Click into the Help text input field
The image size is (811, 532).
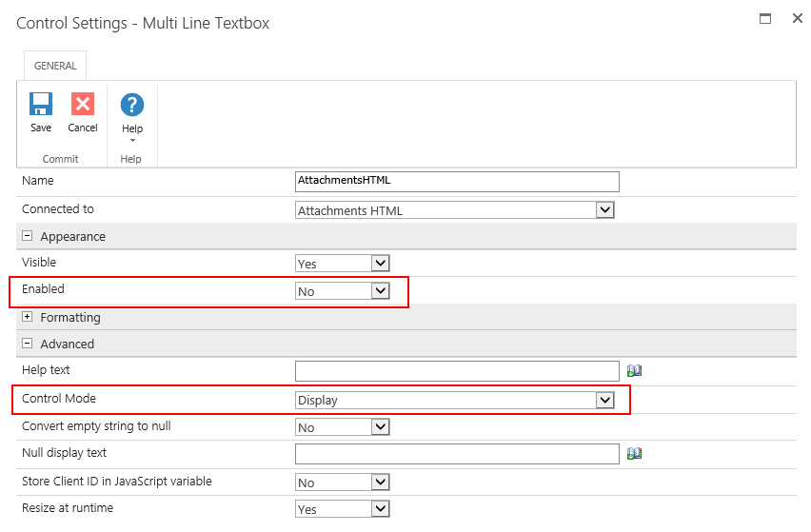coord(457,371)
